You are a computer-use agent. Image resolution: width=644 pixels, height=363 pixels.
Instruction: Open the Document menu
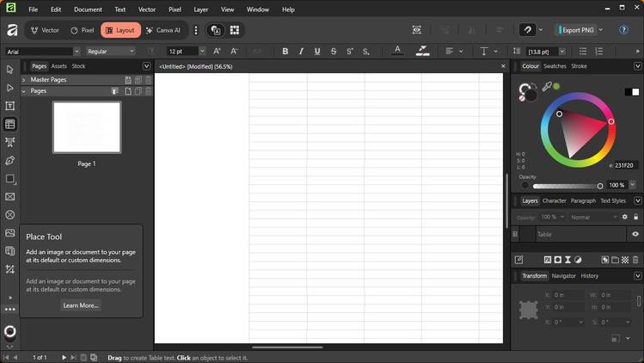[x=88, y=9]
